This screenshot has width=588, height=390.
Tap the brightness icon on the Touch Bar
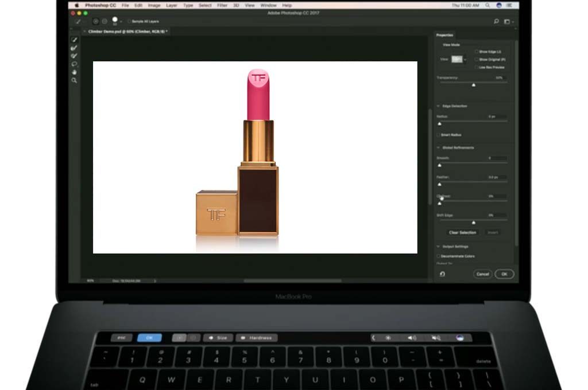[388, 338]
